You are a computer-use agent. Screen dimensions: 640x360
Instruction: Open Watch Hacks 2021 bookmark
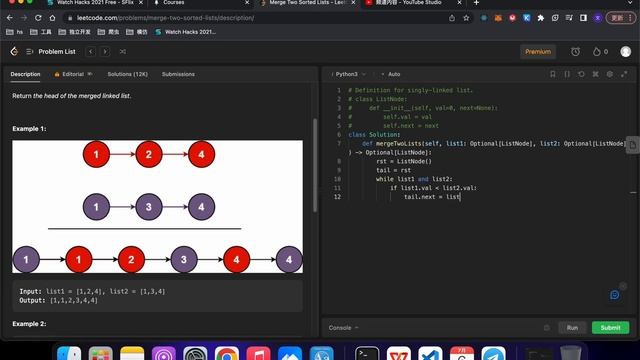186,32
